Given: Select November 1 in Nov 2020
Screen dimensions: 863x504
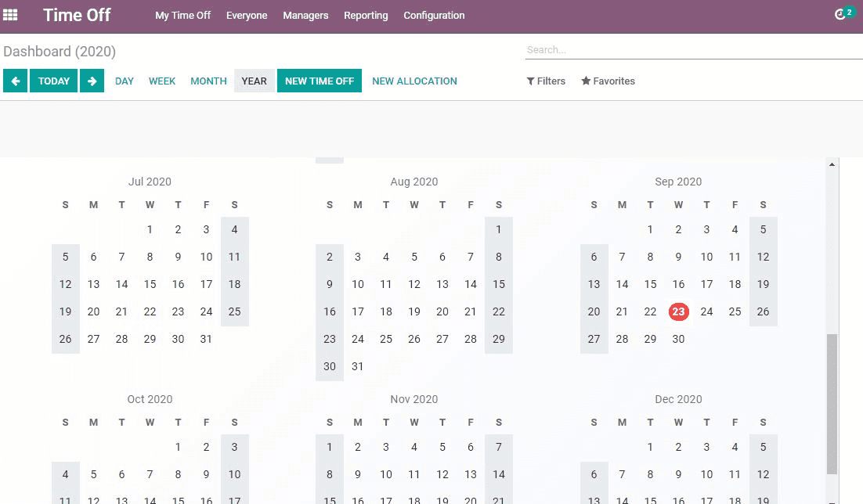Looking at the screenshot, I should (x=330, y=448).
